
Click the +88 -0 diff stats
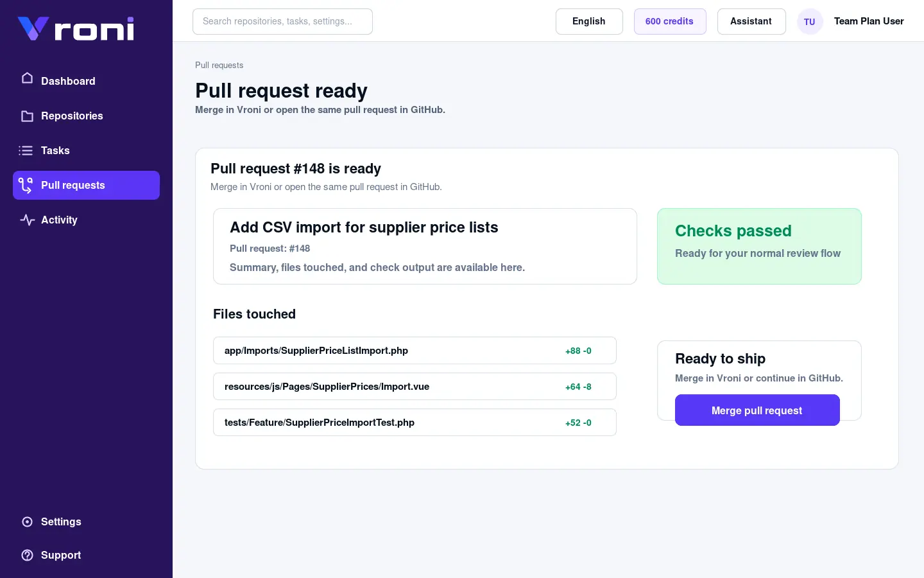pos(578,351)
